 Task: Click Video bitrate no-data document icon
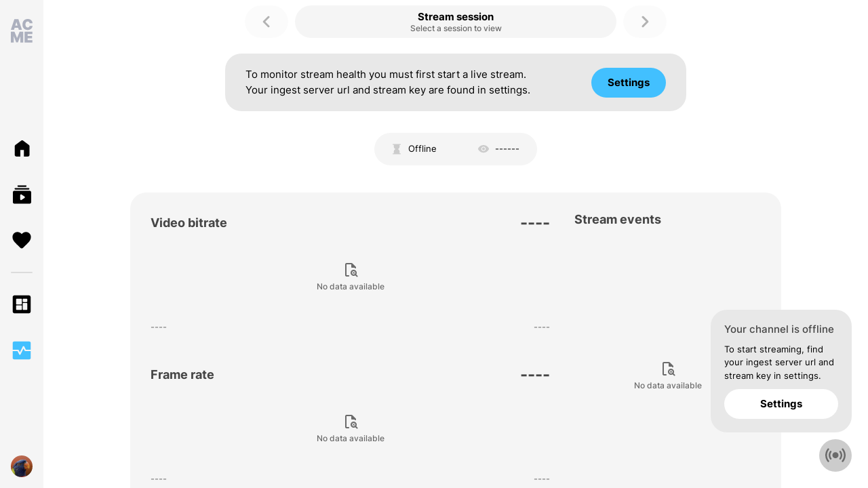[351, 270]
